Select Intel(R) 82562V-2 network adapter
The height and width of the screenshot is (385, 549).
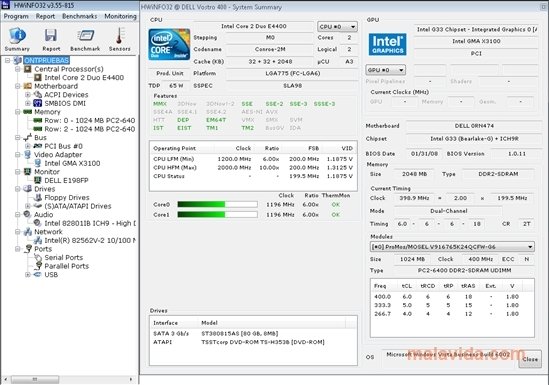(x=90, y=240)
